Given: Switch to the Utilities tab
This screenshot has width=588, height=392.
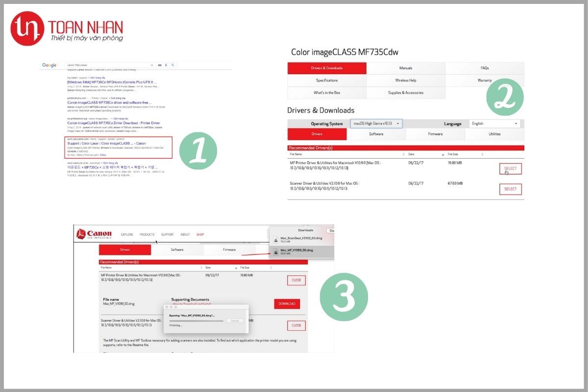Looking at the screenshot, I should coord(494,134).
